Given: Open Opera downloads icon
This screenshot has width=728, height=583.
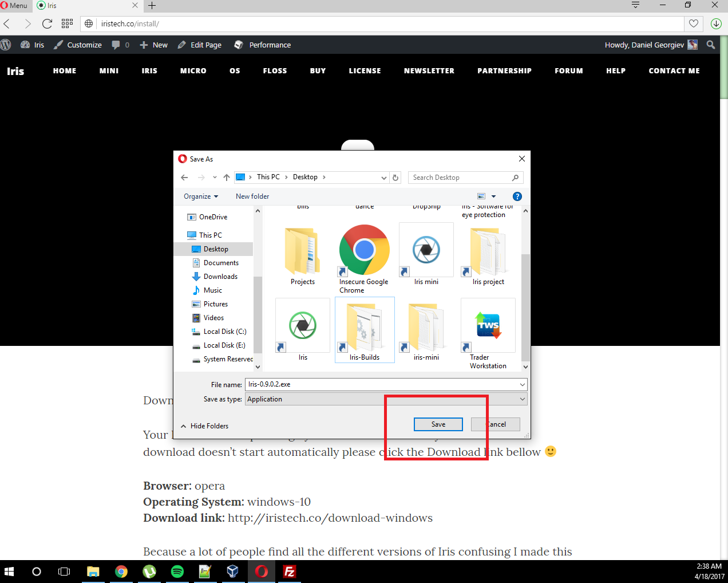Looking at the screenshot, I should click(x=716, y=23).
